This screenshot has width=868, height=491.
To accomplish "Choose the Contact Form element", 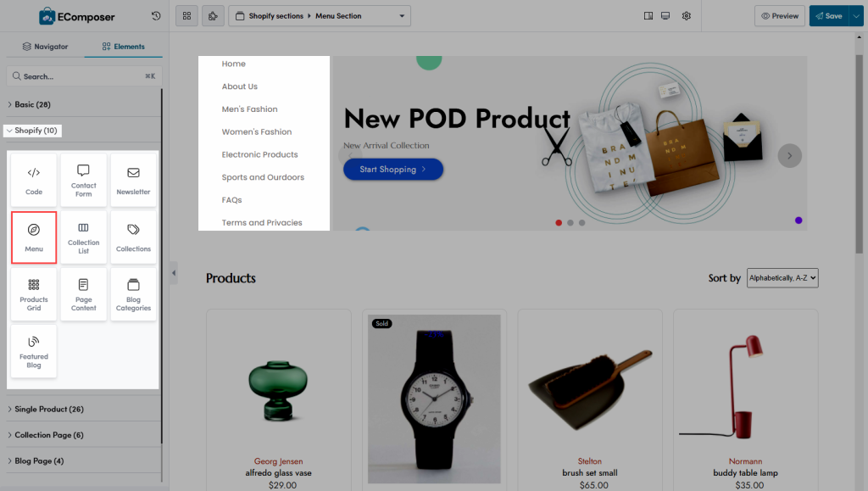I will (x=84, y=180).
